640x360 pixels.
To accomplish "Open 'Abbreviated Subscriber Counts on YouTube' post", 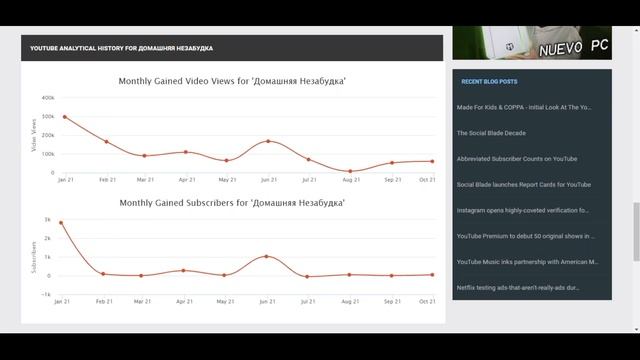I will pos(517,159).
